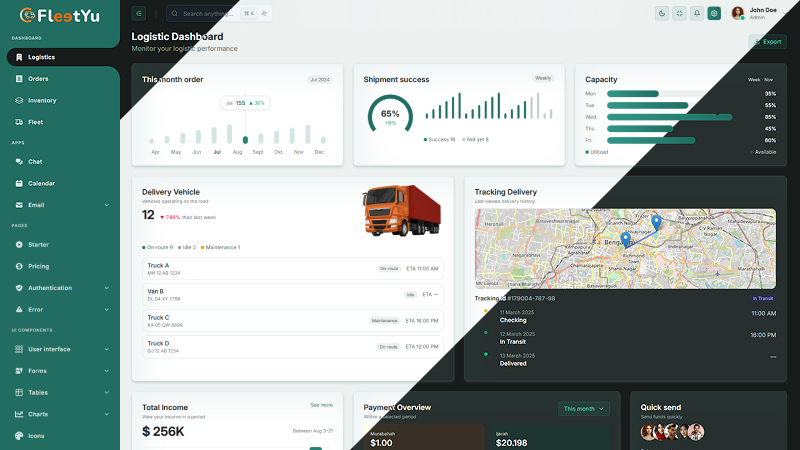Expand the Authentication submenu
This screenshot has width=800, height=450.
tap(106, 288)
